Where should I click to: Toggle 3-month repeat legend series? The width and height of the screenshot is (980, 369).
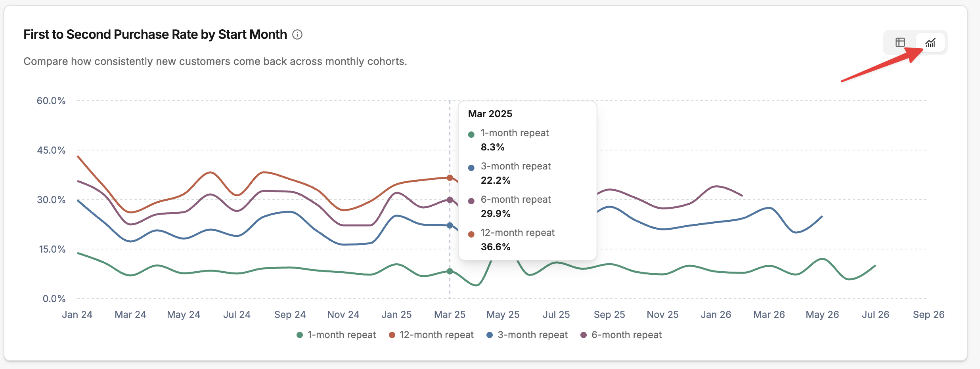527,335
